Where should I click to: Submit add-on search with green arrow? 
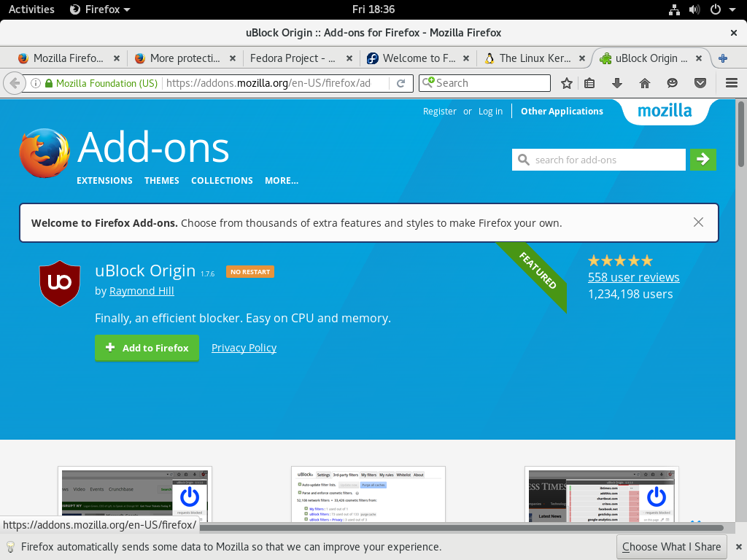pos(703,160)
